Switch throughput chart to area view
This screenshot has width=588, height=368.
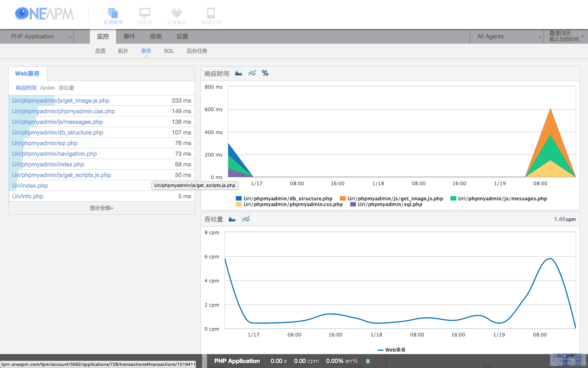[232, 219]
